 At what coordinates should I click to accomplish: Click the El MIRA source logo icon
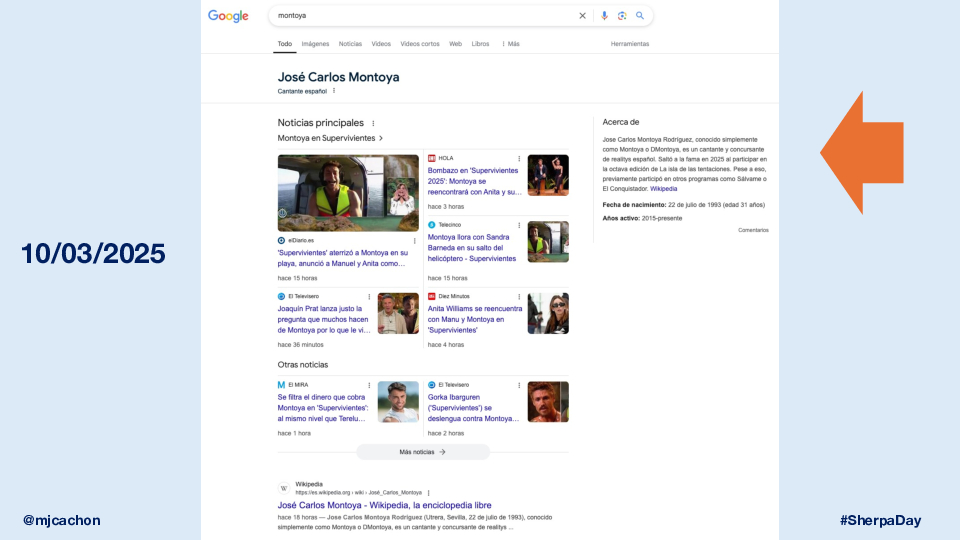pos(281,385)
